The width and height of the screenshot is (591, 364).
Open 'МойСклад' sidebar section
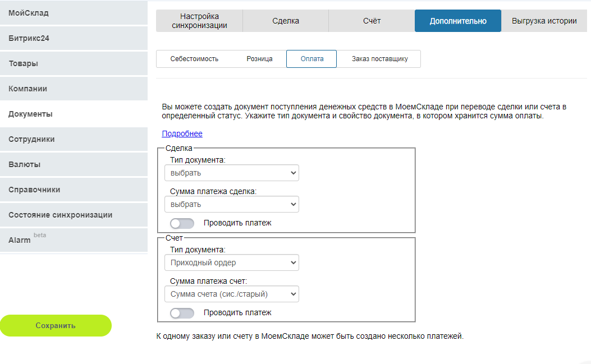[x=74, y=12]
